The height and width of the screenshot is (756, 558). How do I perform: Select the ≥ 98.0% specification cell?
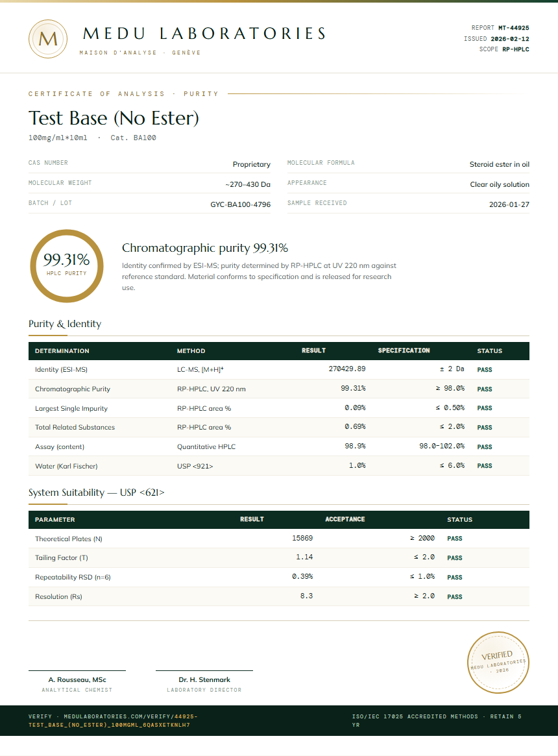coord(450,388)
